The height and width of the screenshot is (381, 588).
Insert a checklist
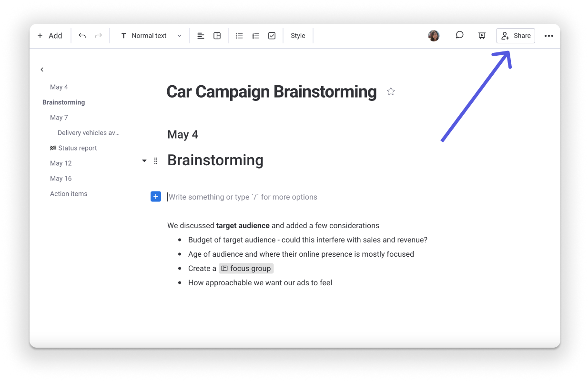[272, 35]
